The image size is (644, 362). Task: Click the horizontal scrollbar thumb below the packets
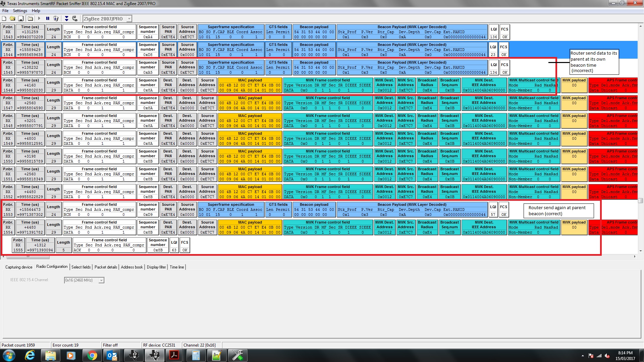[28, 257]
